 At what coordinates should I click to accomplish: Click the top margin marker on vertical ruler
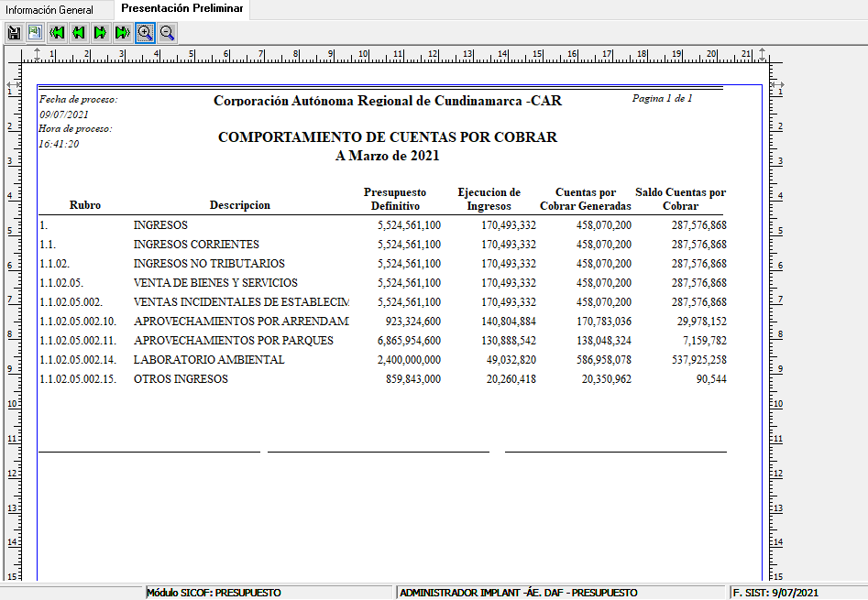point(14,84)
